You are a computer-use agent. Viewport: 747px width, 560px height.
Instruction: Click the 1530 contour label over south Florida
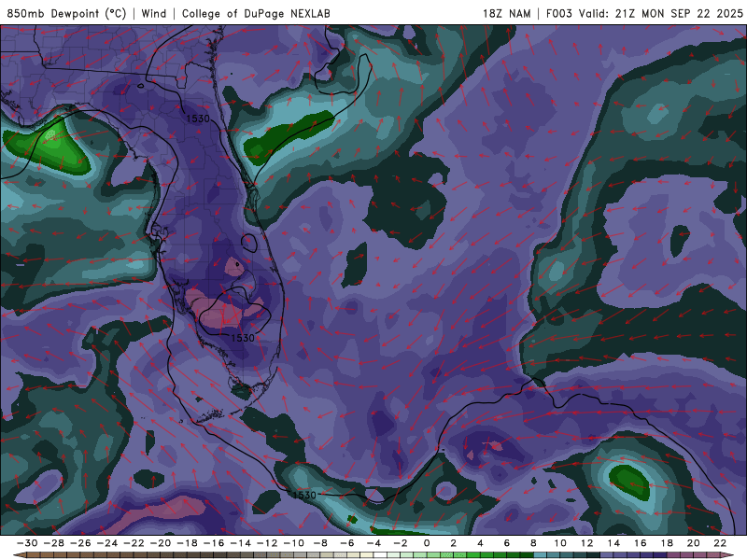(243, 338)
